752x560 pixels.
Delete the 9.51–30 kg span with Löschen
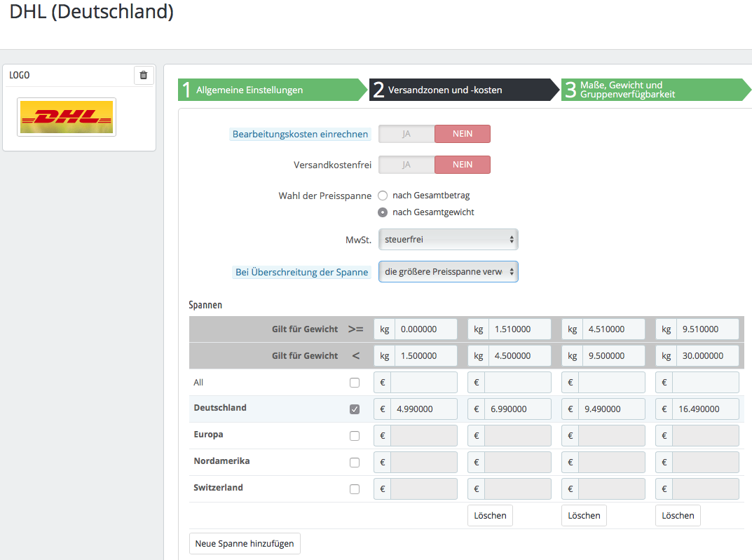678,515
